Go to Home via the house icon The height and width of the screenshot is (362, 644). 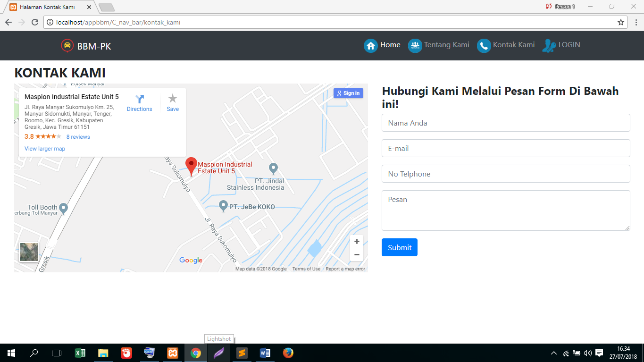click(371, 45)
